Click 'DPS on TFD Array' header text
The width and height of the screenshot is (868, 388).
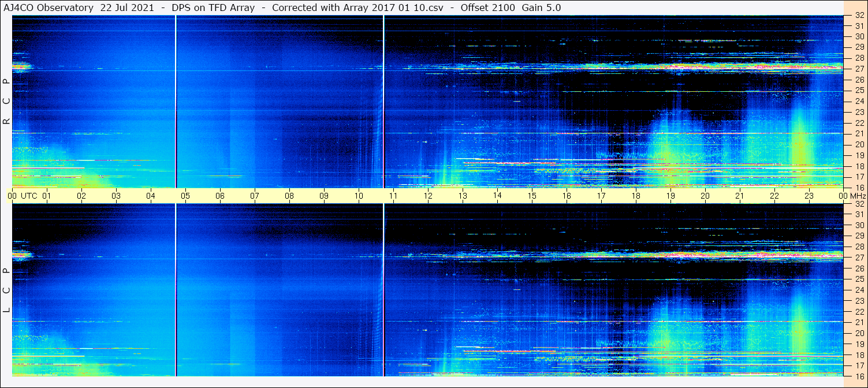pyautogui.click(x=213, y=8)
